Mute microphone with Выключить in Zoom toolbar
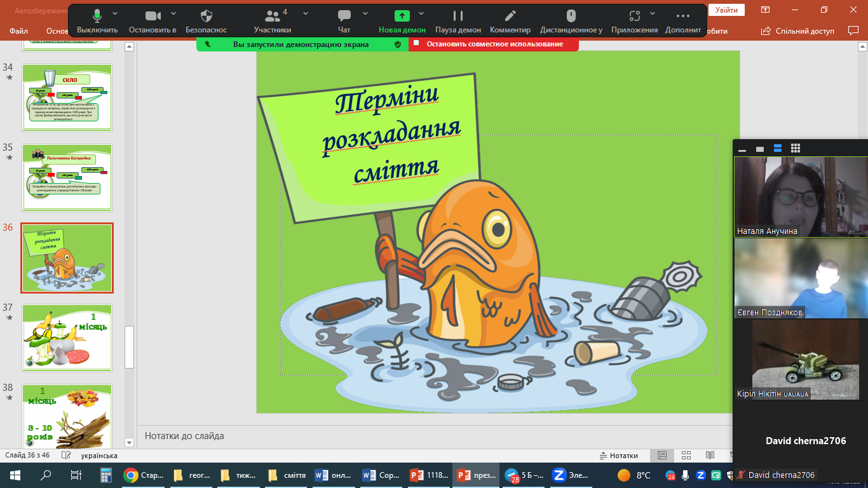This screenshot has height=488, width=868. coord(97,21)
